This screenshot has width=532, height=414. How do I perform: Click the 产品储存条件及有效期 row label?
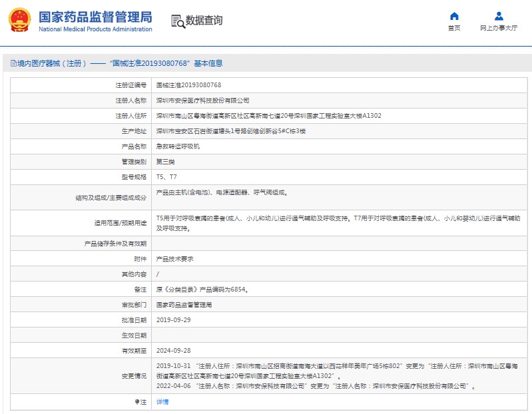pos(115,244)
